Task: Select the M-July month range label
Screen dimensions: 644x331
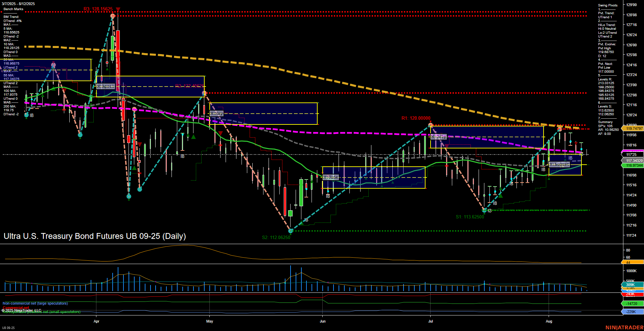Action: [438, 137]
